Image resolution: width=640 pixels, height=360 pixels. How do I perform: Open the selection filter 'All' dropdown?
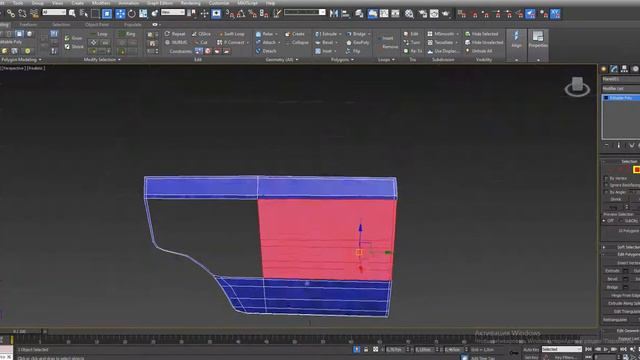point(54,13)
